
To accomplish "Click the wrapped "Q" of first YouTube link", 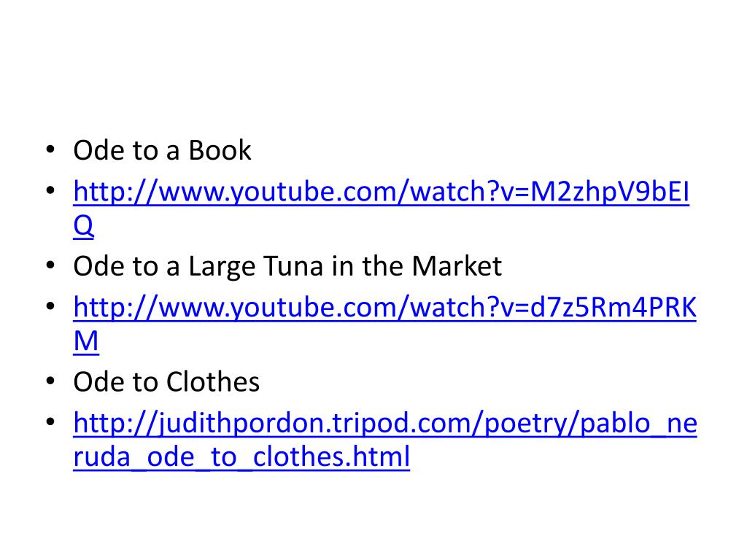I will pyautogui.click(x=83, y=226).
